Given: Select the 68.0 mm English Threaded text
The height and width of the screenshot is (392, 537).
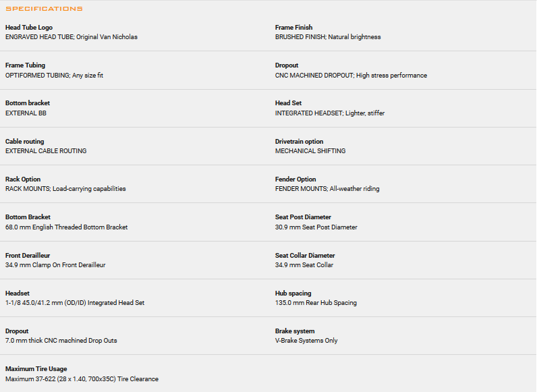Looking at the screenshot, I should coord(66,227).
